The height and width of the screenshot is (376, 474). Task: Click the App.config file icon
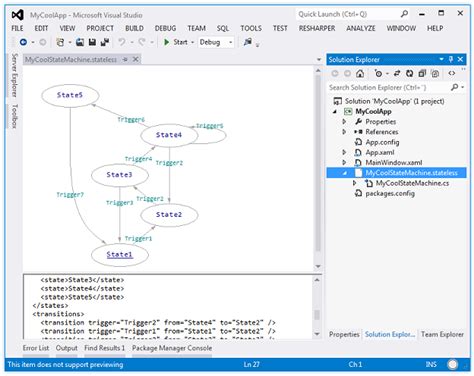pyautogui.click(x=358, y=142)
